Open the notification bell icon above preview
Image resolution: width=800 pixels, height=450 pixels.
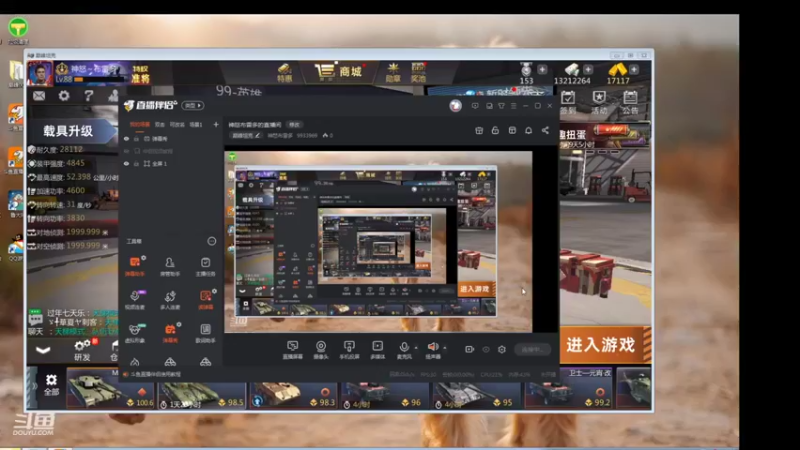point(529,131)
